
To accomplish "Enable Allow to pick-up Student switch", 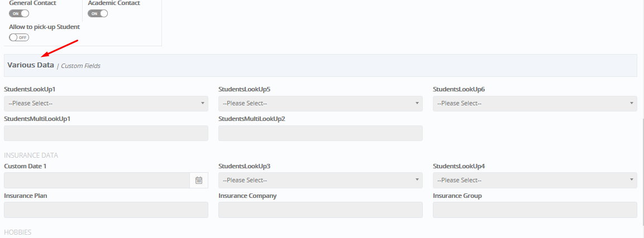I will point(19,37).
